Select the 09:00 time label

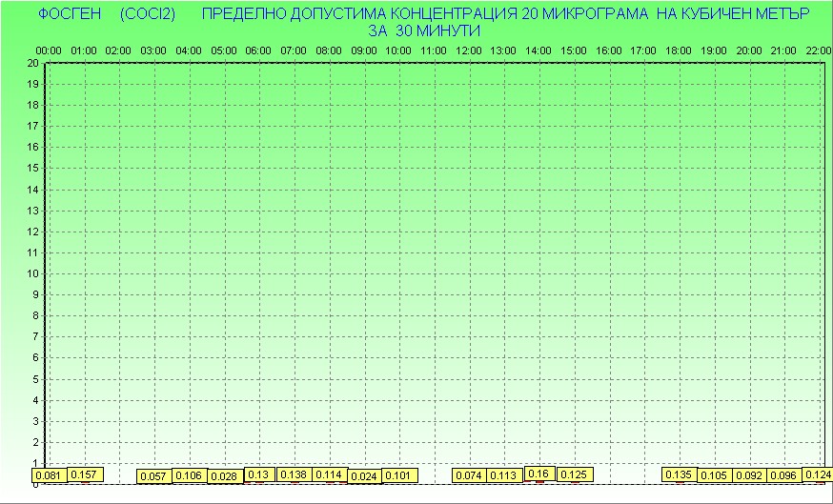point(364,51)
